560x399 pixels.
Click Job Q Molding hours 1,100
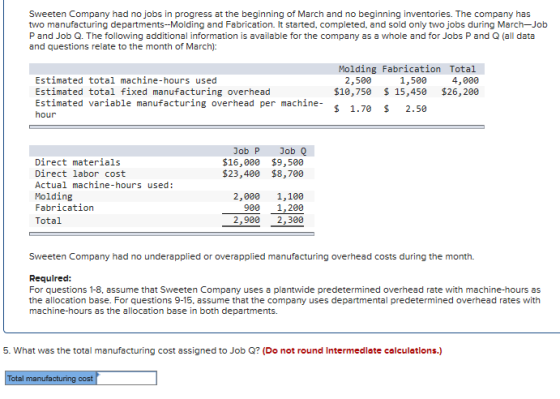click(290, 196)
